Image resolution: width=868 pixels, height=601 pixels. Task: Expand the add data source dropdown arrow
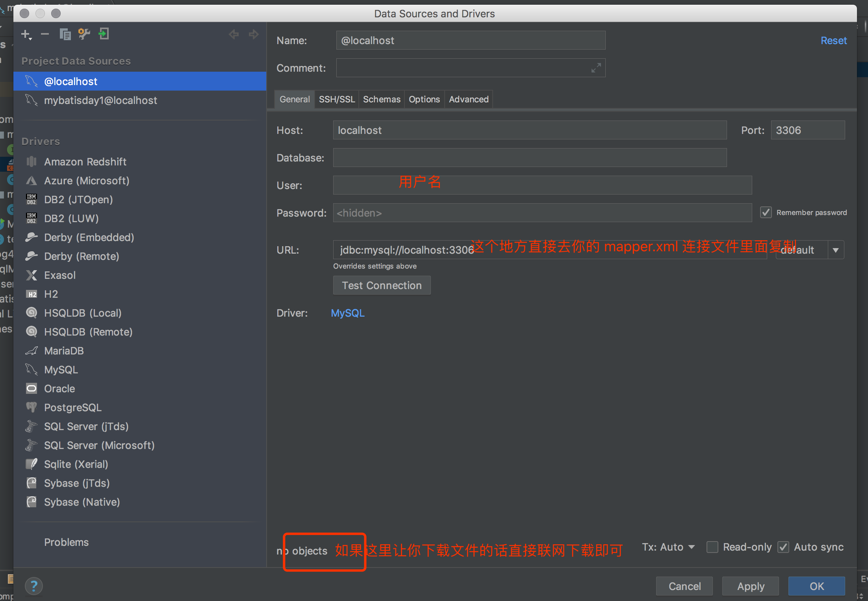tap(31, 39)
